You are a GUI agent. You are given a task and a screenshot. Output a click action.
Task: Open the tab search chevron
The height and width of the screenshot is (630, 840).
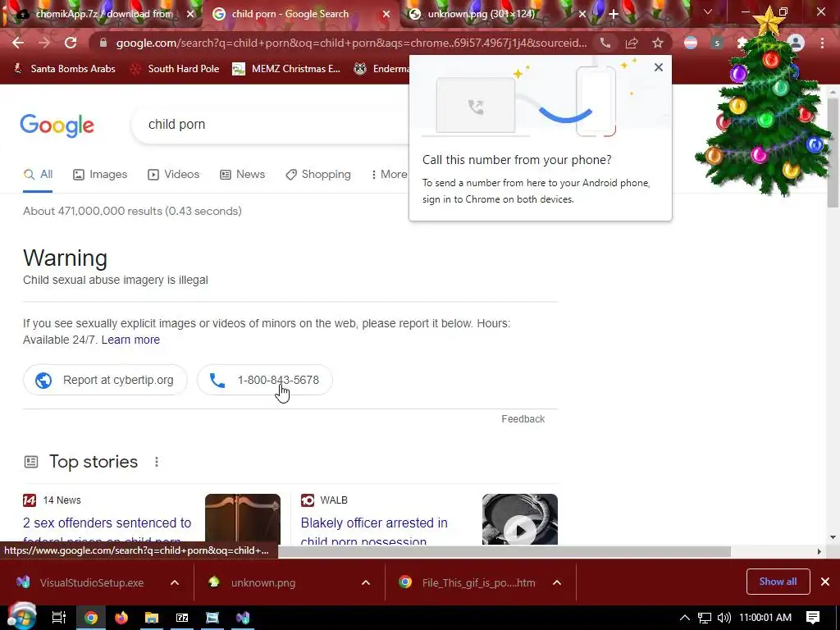click(x=708, y=11)
